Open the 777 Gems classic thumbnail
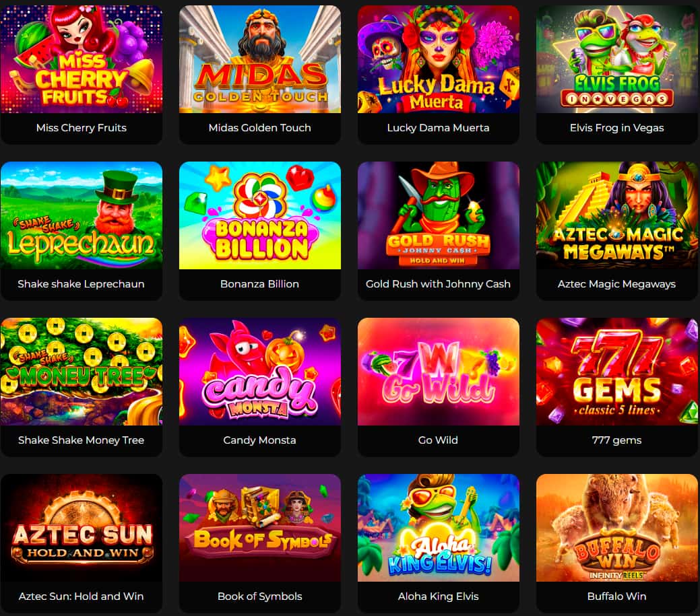 617,372
